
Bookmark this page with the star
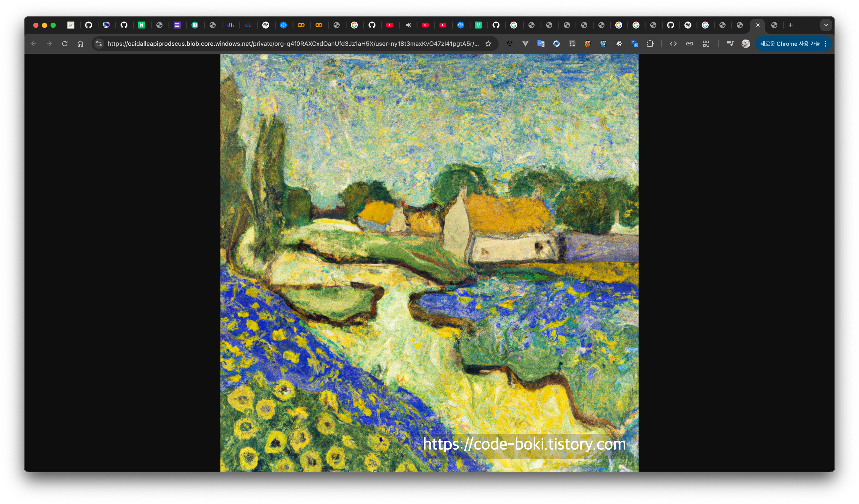click(488, 44)
